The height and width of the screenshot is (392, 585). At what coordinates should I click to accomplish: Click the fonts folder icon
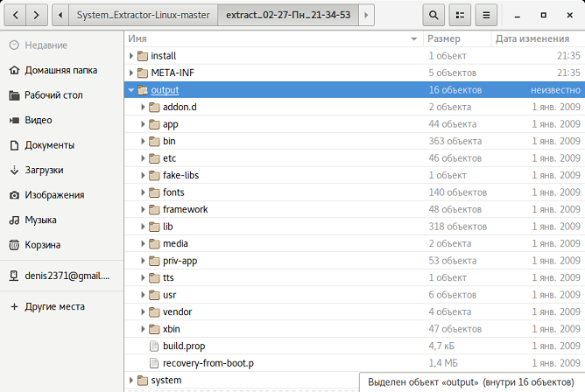point(154,192)
